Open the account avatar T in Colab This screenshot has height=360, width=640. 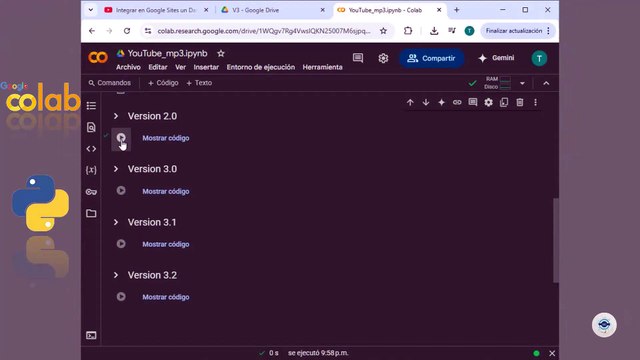point(539,58)
